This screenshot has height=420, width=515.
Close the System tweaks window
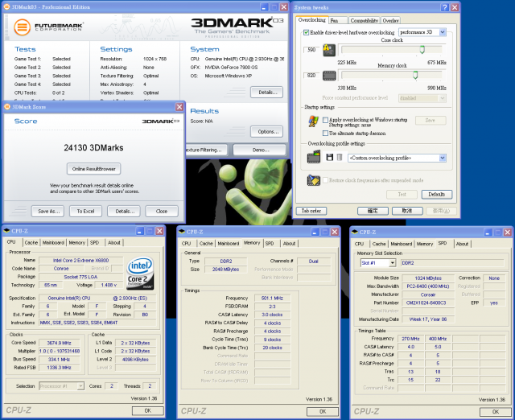coord(455,7)
